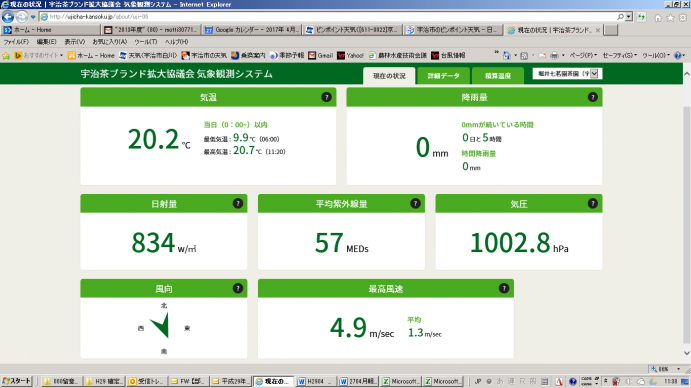Open the 宇治市の天気 favorites link

[204, 56]
